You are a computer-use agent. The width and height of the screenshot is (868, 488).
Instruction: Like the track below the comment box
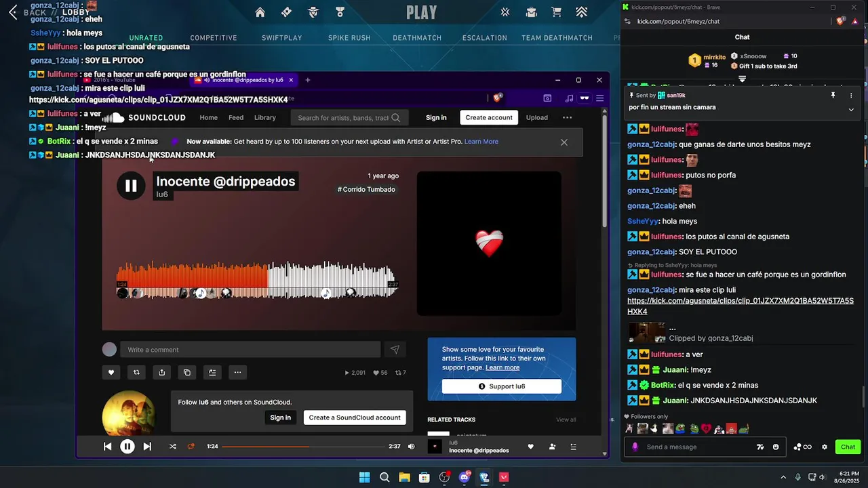point(111,372)
